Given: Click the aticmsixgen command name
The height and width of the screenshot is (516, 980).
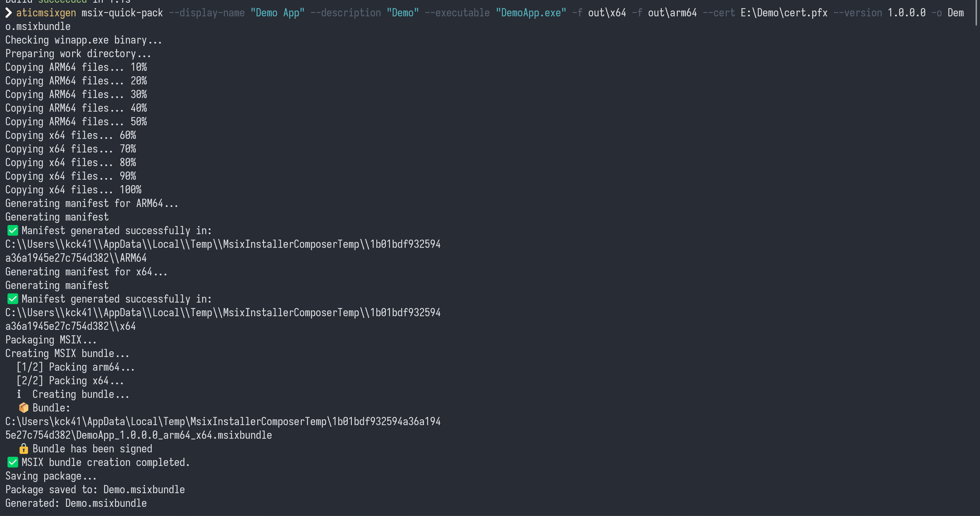Looking at the screenshot, I should tap(46, 13).
